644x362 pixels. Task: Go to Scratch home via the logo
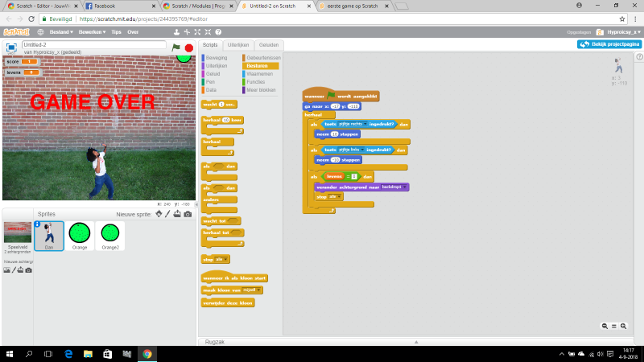pyautogui.click(x=16, y=32)
